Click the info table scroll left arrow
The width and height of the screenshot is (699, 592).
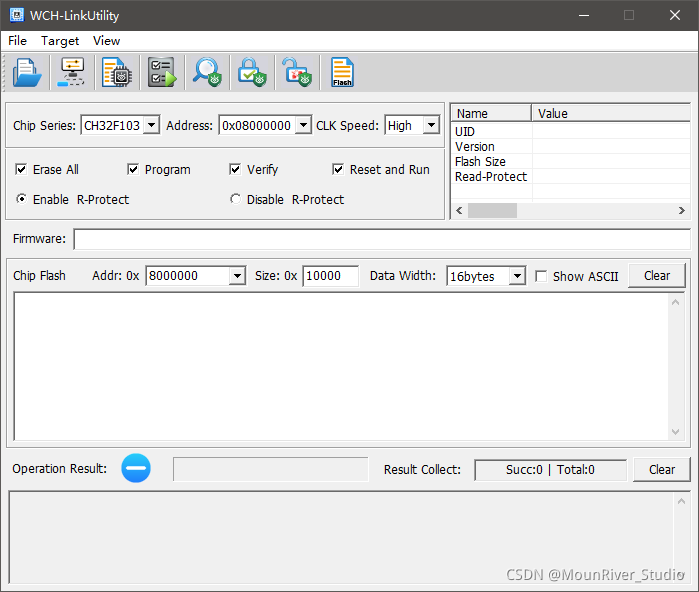pyautogui.click(x=459, y=210)
